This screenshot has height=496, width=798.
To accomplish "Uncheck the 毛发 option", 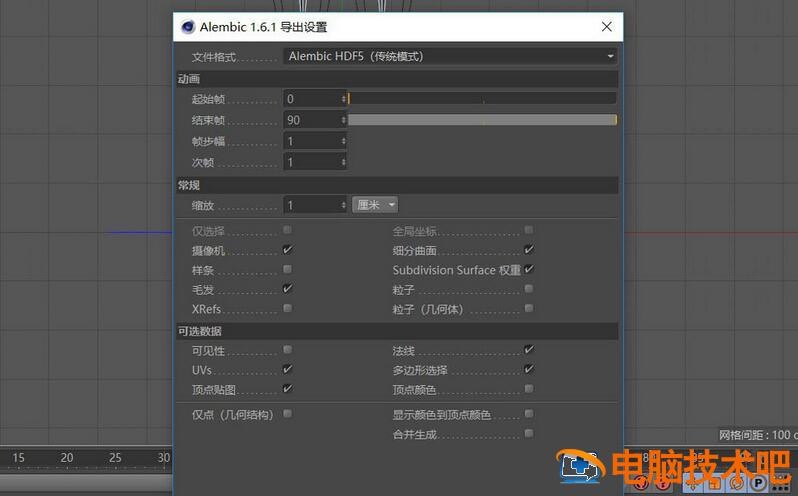I will 288,289.
